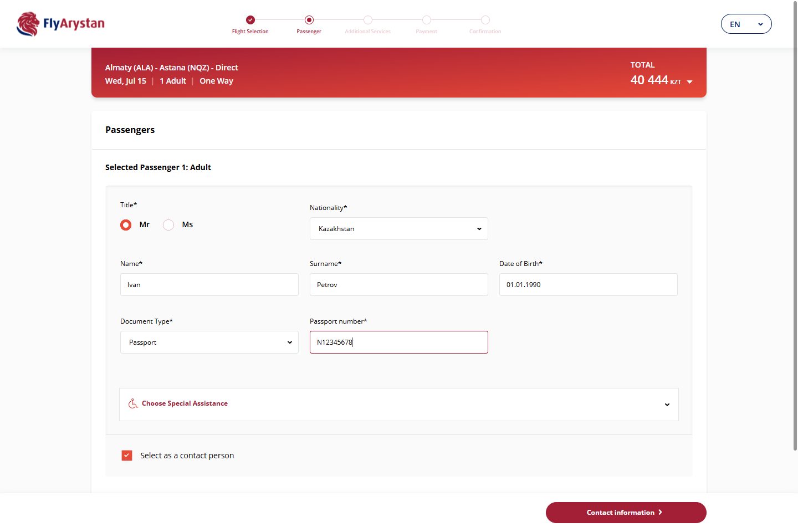Click the Name field containing Ivan

[209, 285]
